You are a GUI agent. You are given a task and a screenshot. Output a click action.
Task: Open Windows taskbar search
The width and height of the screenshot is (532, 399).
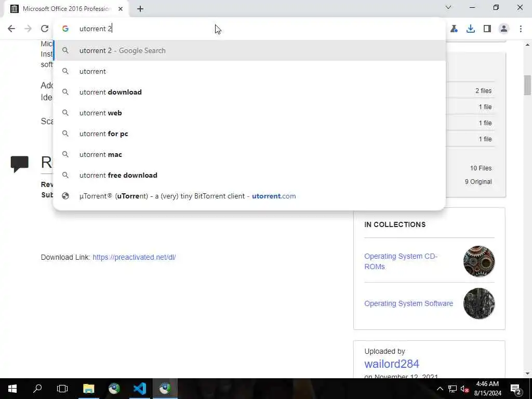coord(37,389)
